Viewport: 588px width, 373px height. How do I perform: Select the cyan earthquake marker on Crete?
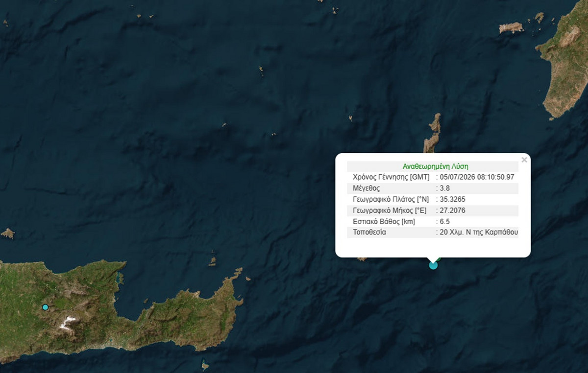[45, 307]
